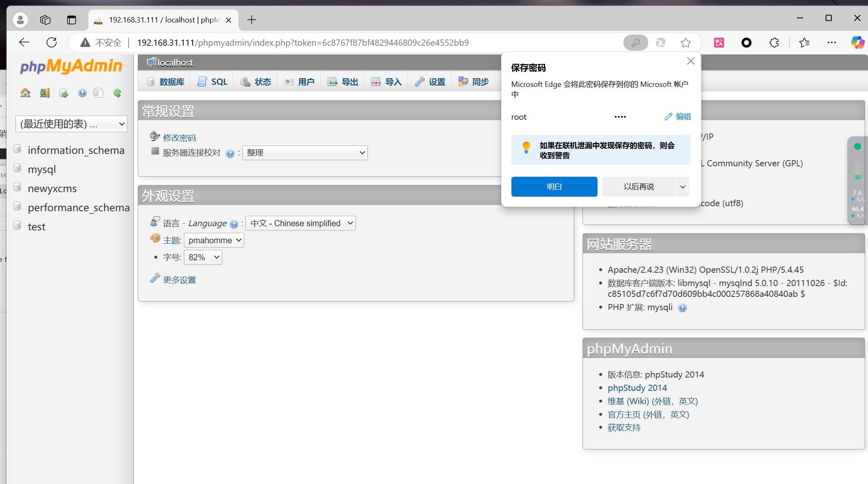Viewport: 868px width, 484px height.
Task: Click the test database icon
Action: coord(17,225)
